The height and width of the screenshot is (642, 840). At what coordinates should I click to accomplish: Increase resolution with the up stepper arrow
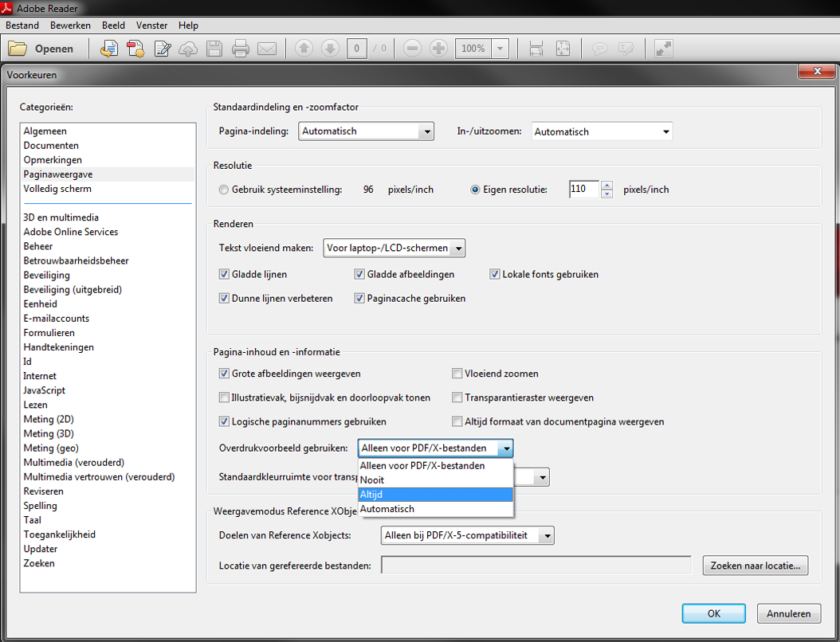point(606,186)
